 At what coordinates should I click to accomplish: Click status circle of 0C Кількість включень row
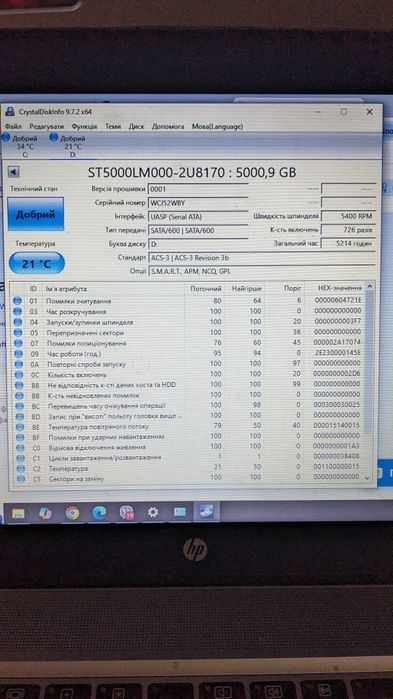coord(18,374)
